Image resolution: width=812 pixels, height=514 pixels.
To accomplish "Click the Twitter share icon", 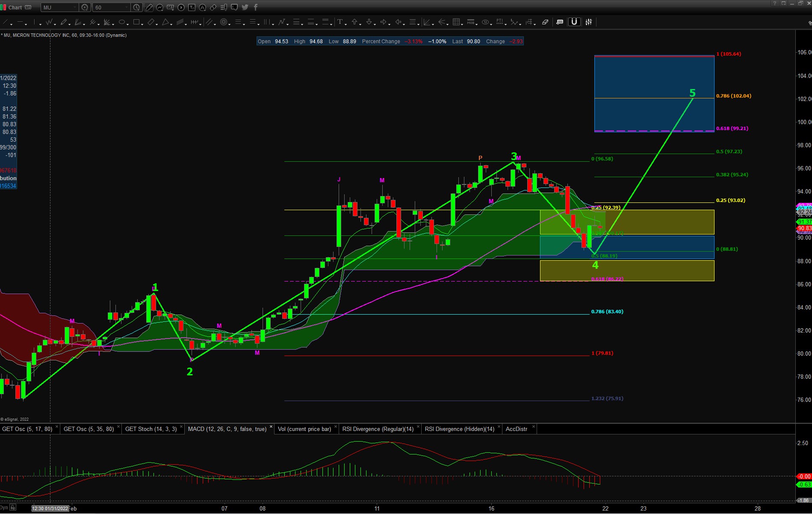I will point(245,7).
